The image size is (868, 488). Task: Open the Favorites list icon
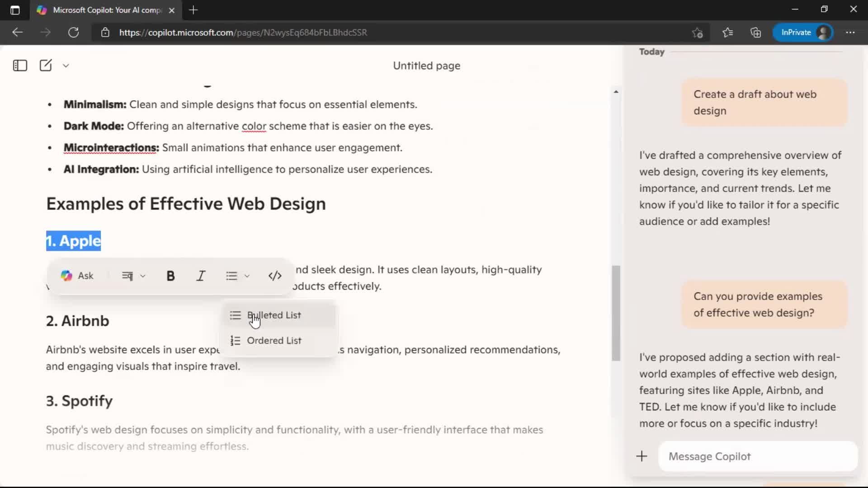tap(727, 33)
